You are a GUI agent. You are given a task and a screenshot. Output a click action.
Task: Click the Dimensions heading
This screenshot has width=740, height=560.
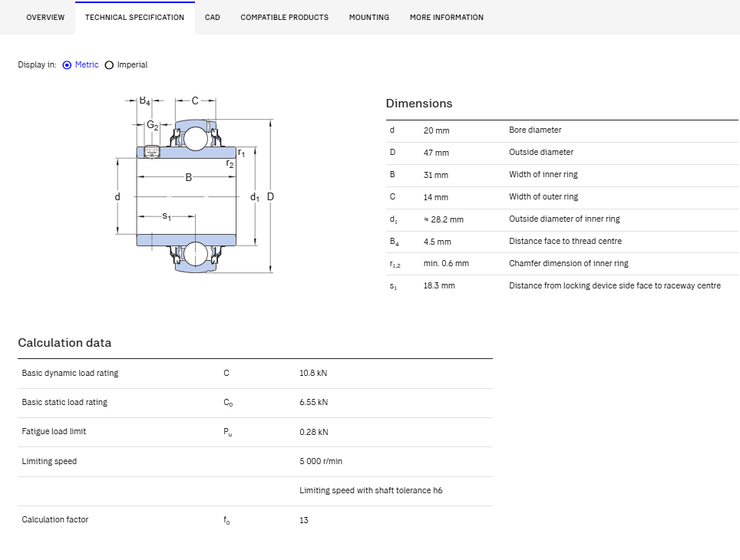(419, 104)
